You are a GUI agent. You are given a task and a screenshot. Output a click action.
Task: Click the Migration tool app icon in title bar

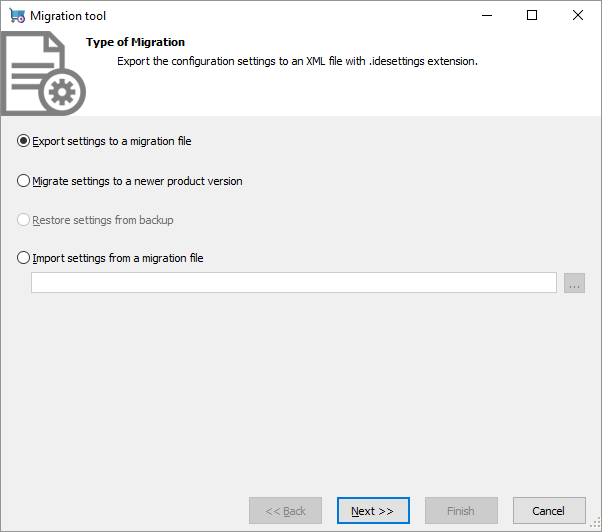point(16,16)
